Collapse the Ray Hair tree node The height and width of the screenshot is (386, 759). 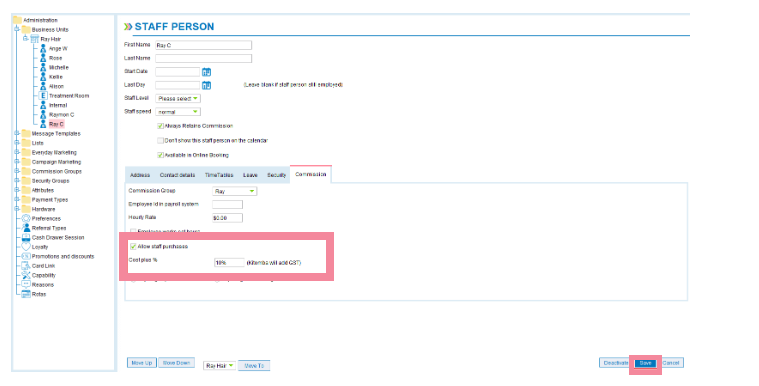[x=26, y=39]
